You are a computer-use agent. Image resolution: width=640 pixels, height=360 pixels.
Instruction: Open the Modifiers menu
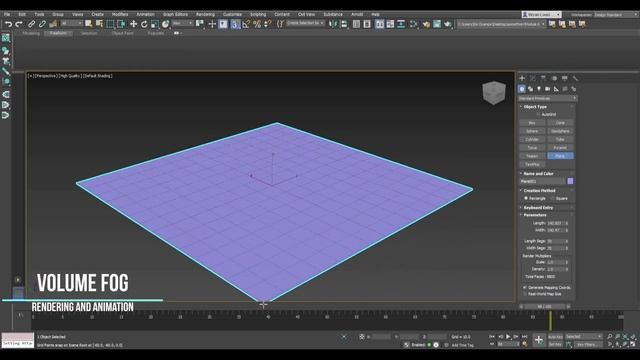pyautogui.click(x=120, y=14)
